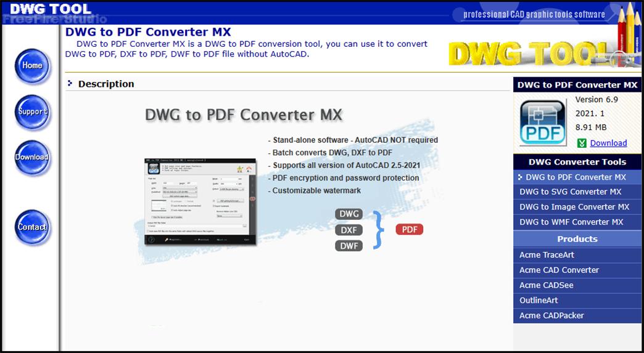Click the round Download button in sidebar

pos(32,157)
